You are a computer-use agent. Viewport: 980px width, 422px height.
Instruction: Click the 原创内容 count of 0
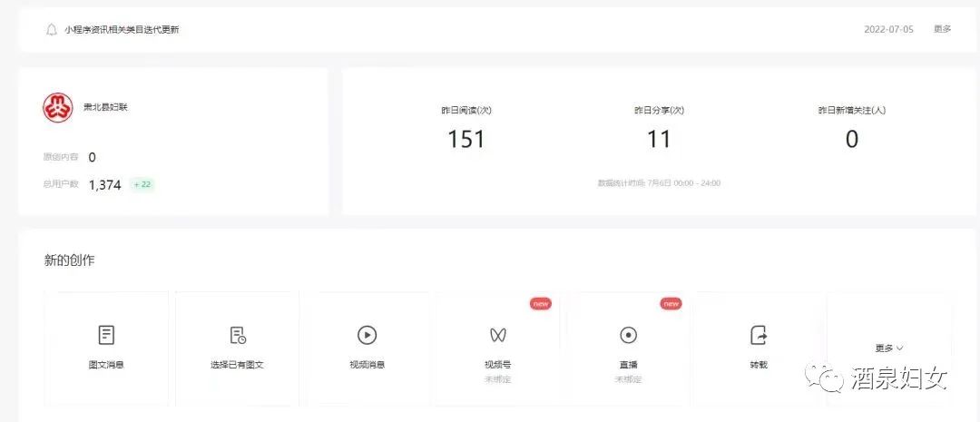point(93,158)
